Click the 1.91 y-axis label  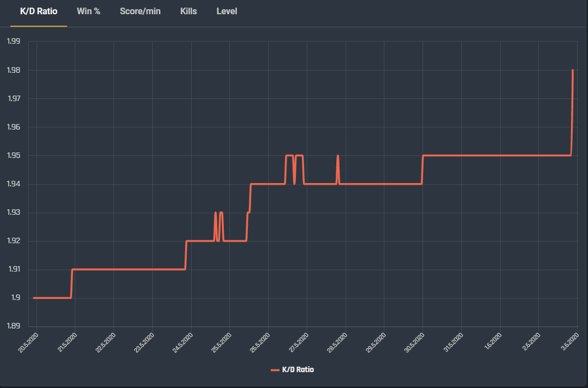[x=14, y=269]
